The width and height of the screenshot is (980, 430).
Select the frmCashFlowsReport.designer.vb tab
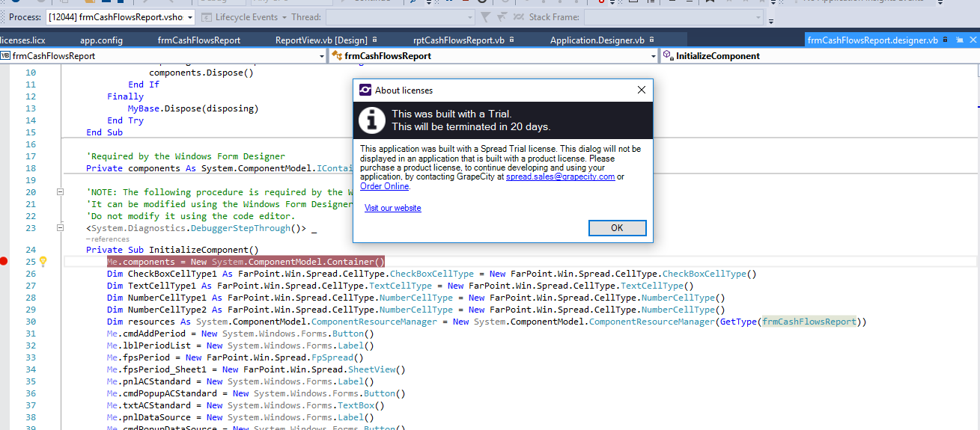click(873, 40)
